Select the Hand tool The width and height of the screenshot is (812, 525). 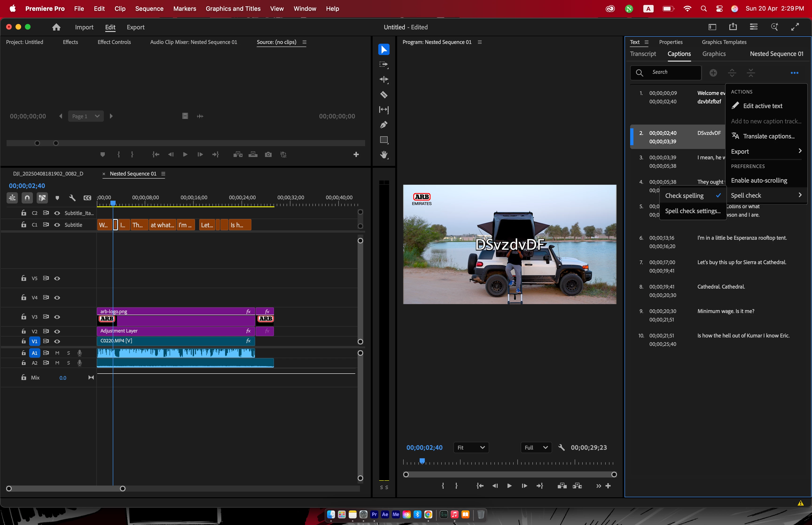click(384, 155)
